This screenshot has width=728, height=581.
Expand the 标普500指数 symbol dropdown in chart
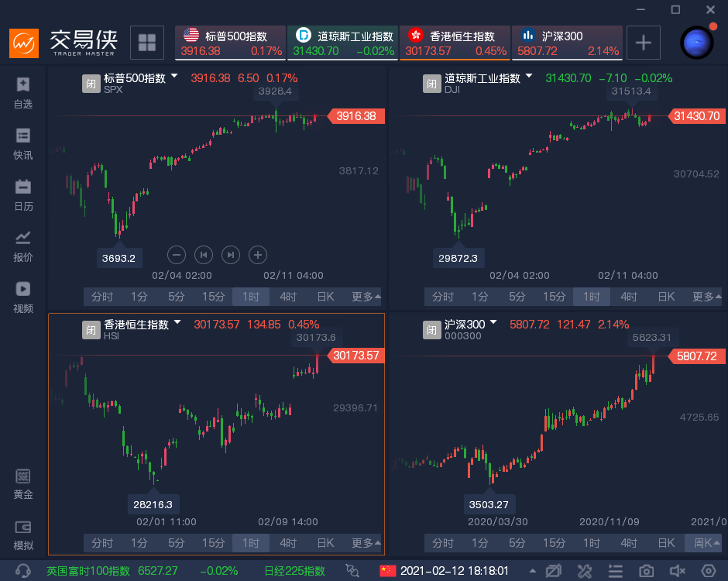coord(174,76)
